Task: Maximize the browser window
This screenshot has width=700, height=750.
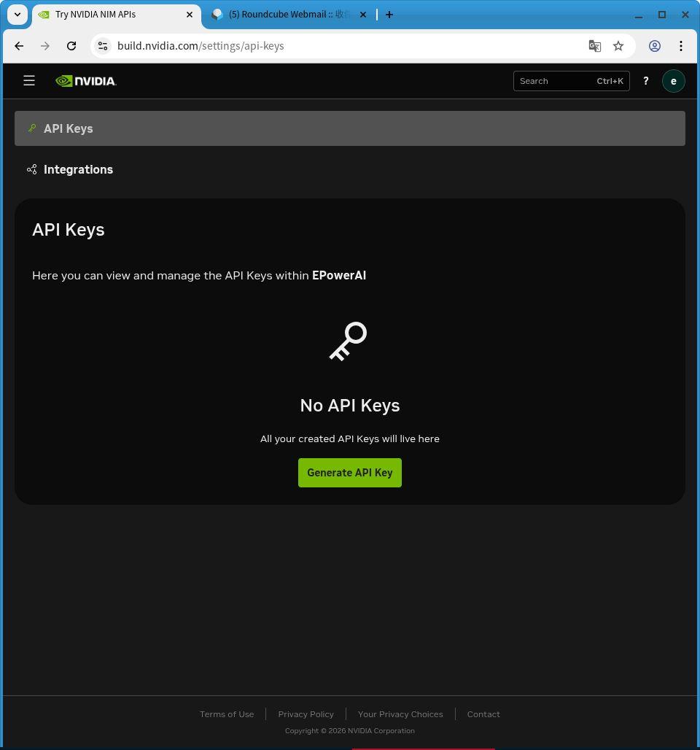Action: point(662,15)
